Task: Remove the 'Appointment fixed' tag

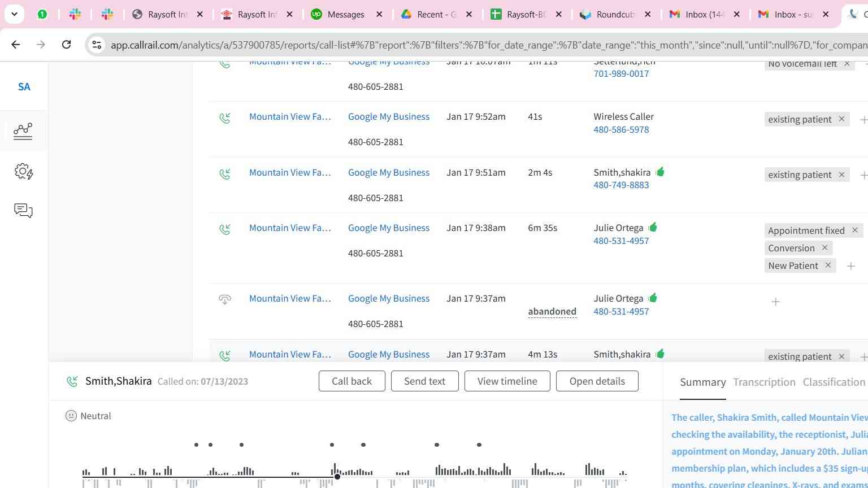Action: pyautogui.click(x=855, y=230)
